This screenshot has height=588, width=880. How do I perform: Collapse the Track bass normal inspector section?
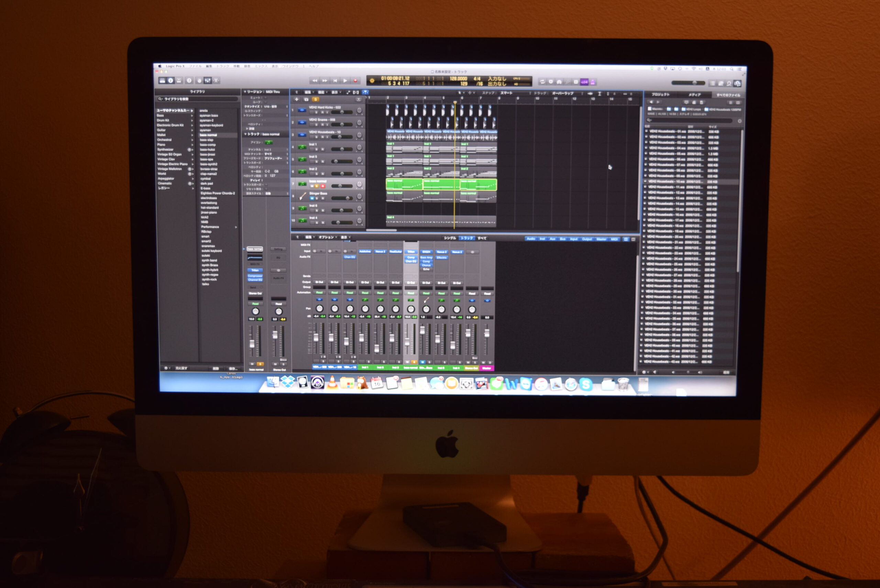pyautogui.click(x=245, y=134)
